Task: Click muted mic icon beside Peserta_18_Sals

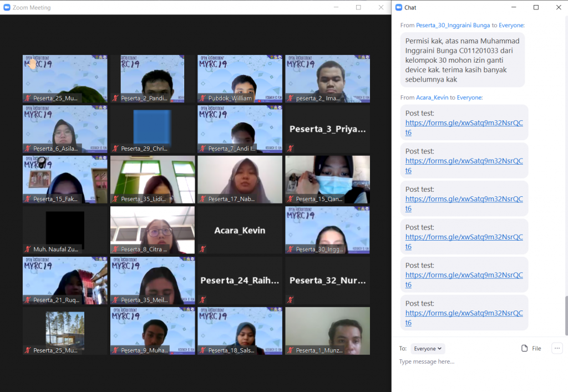Action: [x=203, y=350]
